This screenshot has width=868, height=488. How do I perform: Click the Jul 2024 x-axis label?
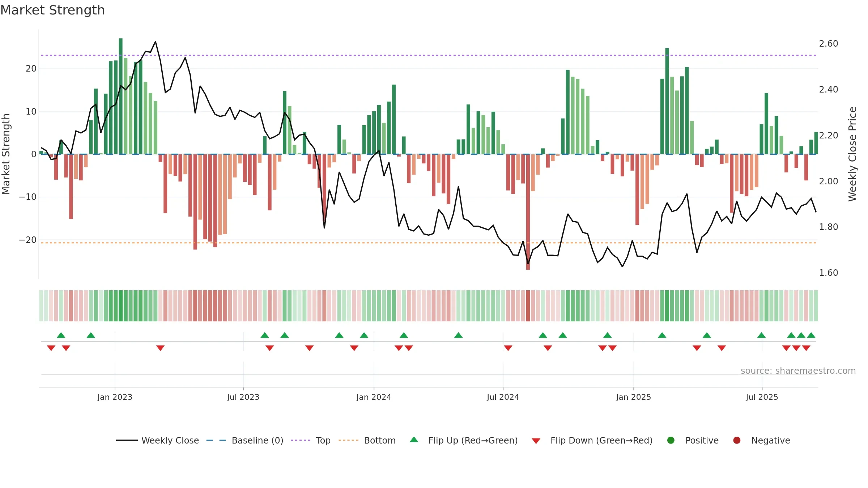(503, 397)
